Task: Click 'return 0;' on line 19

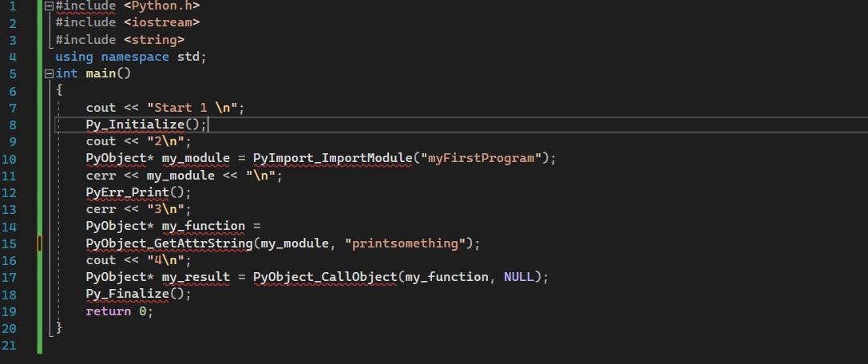Action: [x=119, y=311]
